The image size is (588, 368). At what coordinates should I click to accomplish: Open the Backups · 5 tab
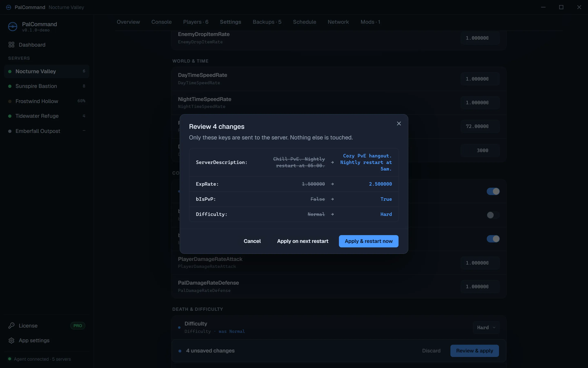267,22
